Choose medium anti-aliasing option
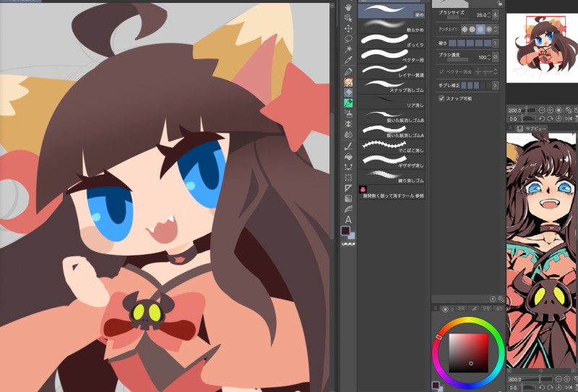 tap(480, 29)
